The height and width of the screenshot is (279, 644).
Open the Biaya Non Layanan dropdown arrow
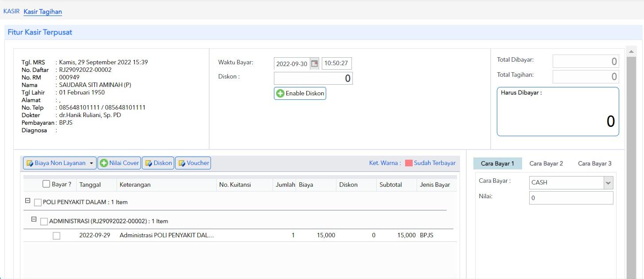91,163
